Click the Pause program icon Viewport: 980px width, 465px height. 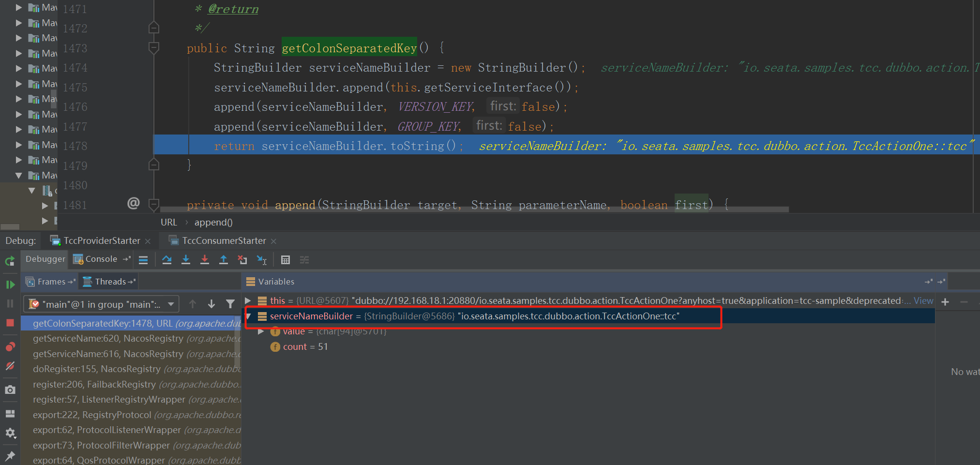point(10,303)
